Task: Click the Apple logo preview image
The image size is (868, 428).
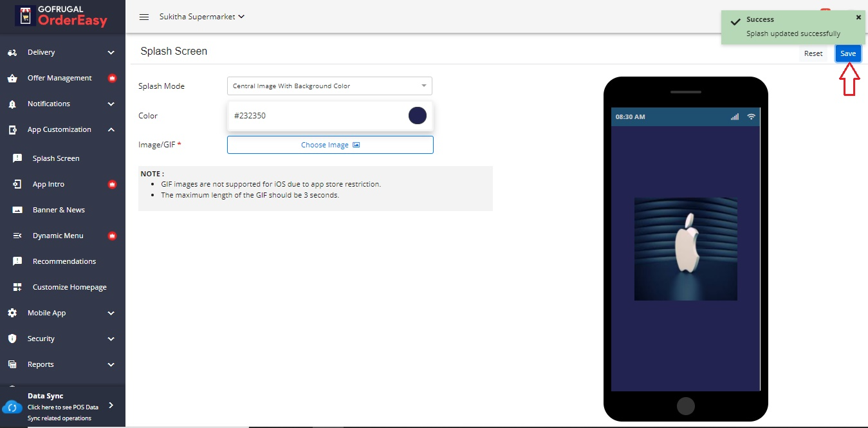Action: (x=686, y=249)
